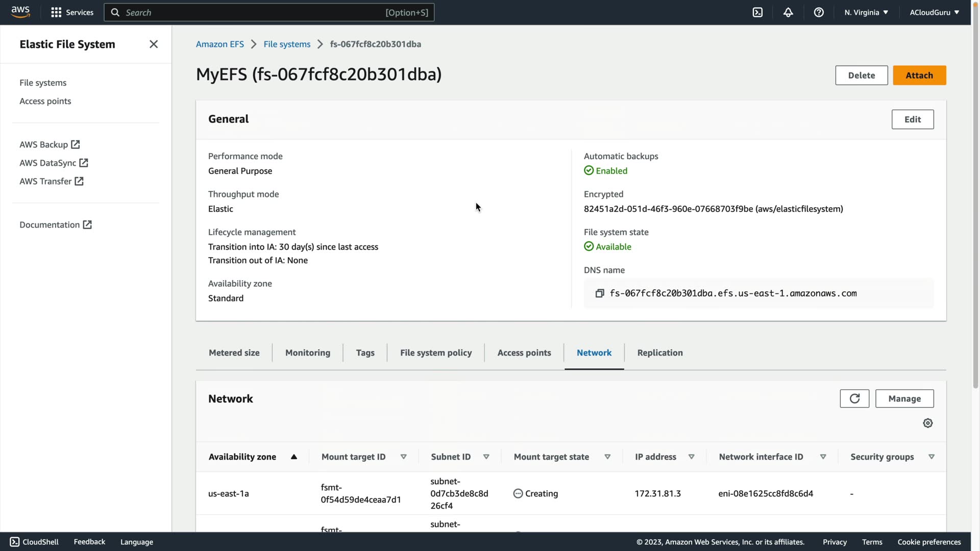Switch to the Access points tab
980x551 pixels.
524,353
